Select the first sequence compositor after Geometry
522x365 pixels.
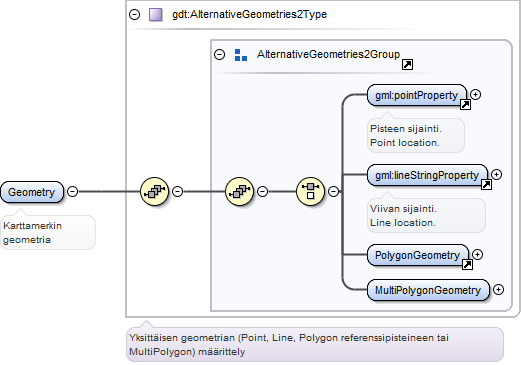tap(154, 191)
